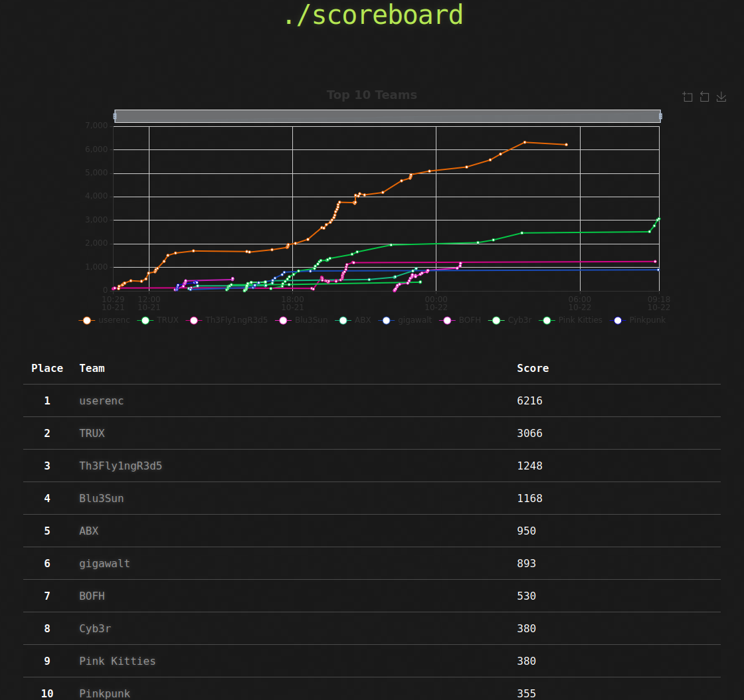
Task: Activate the chart area zoom tool
Action: click(688, 97)
